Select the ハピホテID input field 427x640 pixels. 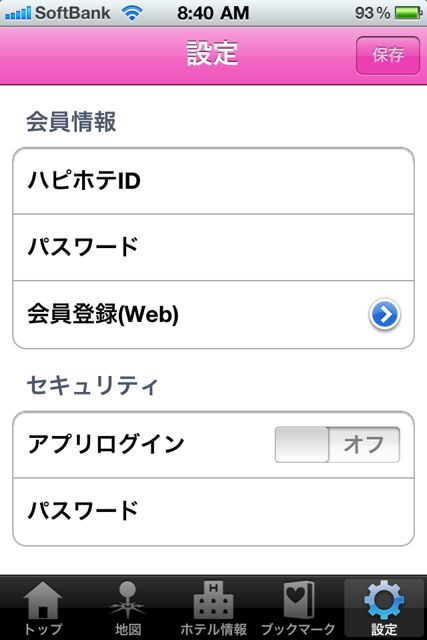click(x=214, y=181)
